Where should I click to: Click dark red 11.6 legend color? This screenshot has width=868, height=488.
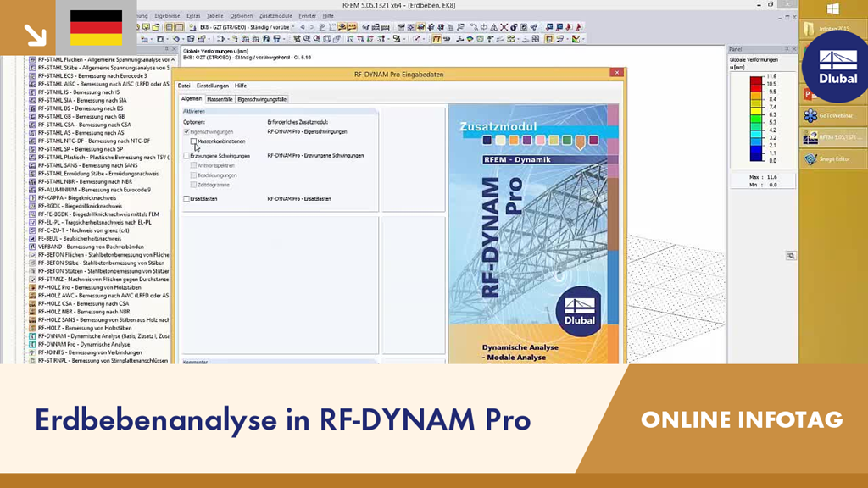pyautogui.click(x=756, y=80)
